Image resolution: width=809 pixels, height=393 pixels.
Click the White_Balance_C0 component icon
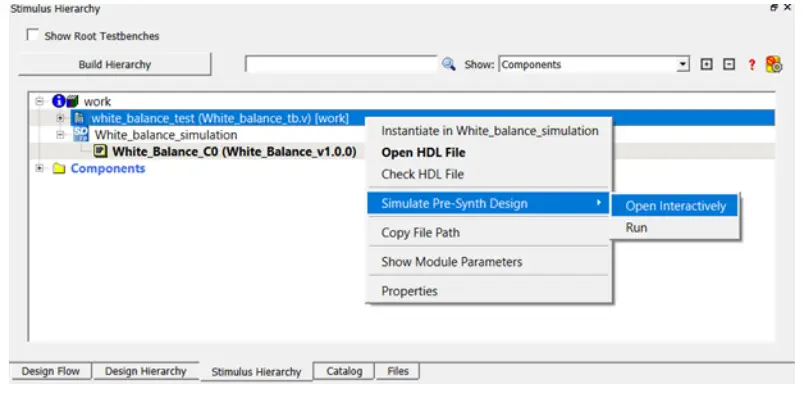point(101,152)
